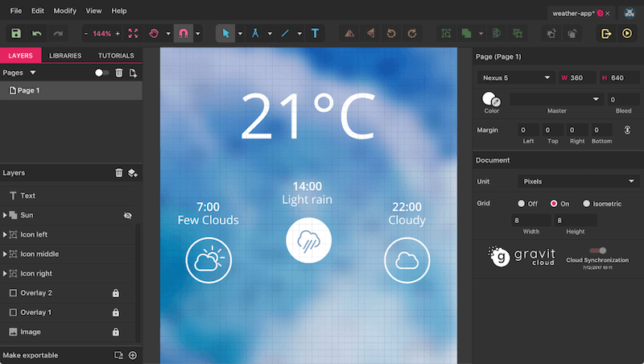The height and width of the screenshot is (364, 644).
Task: Select the Text tool in the toolbar
Action: [x=315, y=33]
